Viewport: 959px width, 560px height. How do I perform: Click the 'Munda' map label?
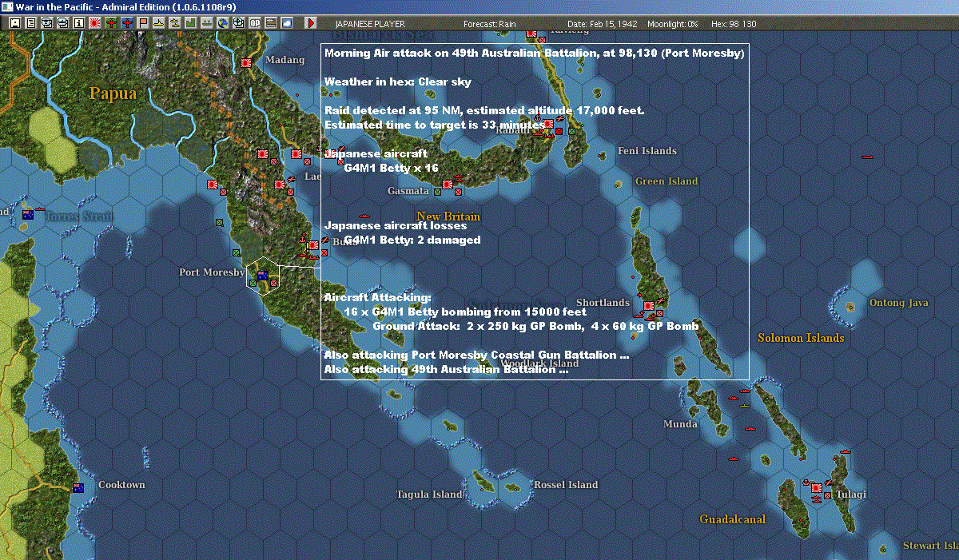coord(680,424)
